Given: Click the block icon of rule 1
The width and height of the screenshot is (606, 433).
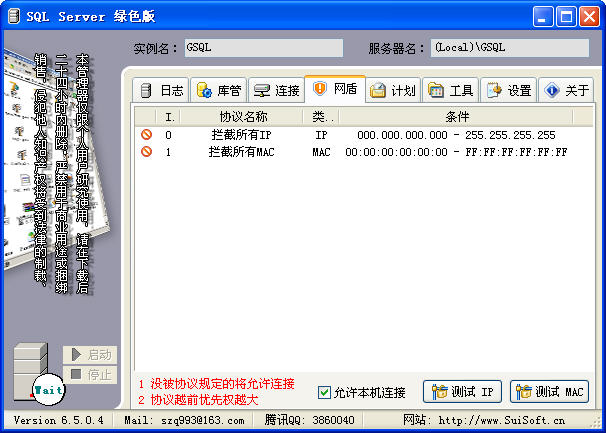Looking at the screenshot, I should click(x=146, y=152).
